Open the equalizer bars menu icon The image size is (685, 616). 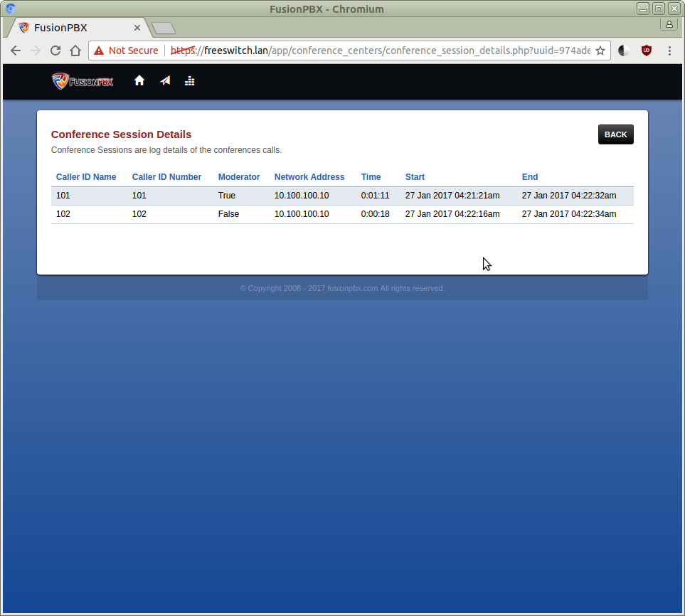[189, 81]
